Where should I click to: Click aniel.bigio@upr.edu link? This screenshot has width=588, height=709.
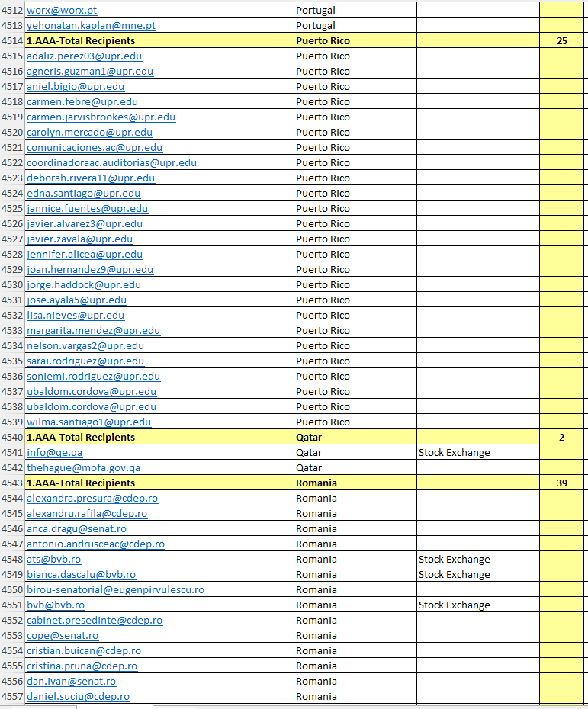click(x=76, y=87)
